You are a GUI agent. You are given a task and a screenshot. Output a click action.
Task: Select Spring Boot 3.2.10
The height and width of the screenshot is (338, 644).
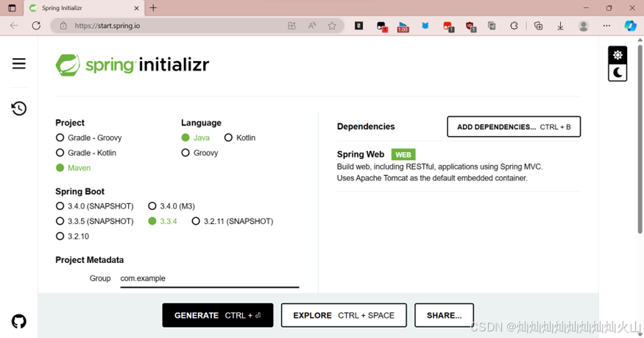72,236
